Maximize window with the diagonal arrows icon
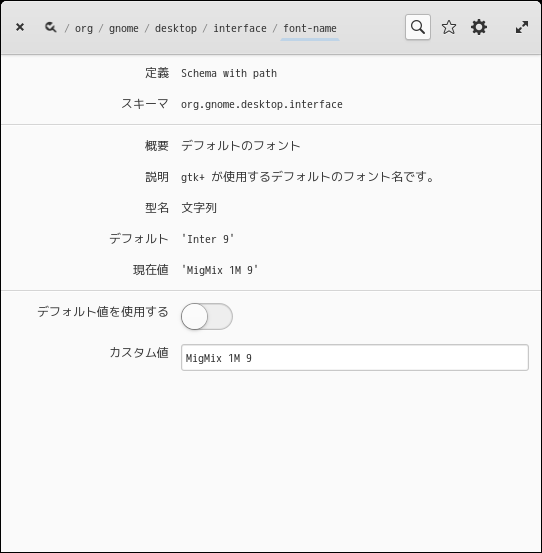The width and height of the screenshot is (542, 553). coord(522,27)
